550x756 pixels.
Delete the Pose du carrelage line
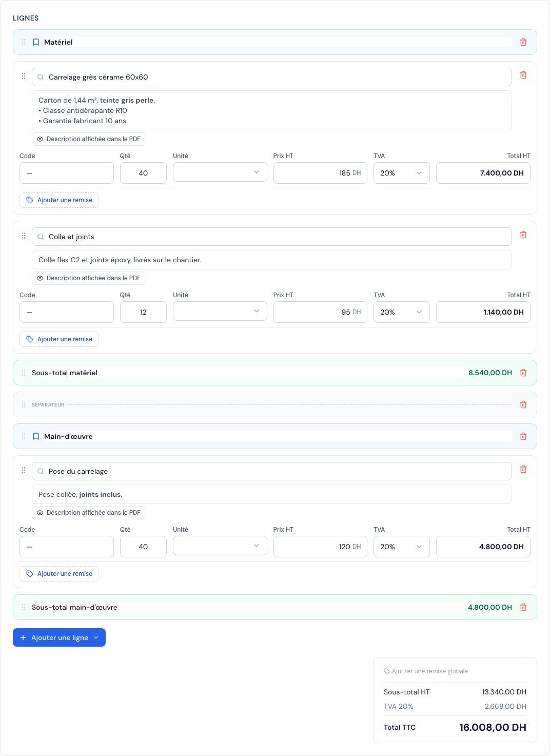(x=523, y=469)
